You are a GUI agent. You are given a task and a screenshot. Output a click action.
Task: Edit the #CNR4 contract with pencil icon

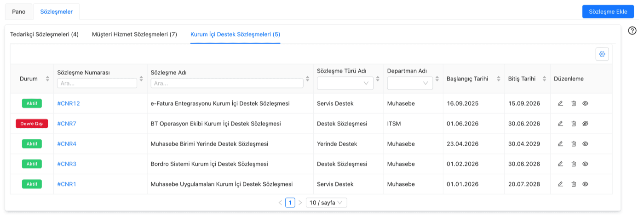(x=560, y=144)
